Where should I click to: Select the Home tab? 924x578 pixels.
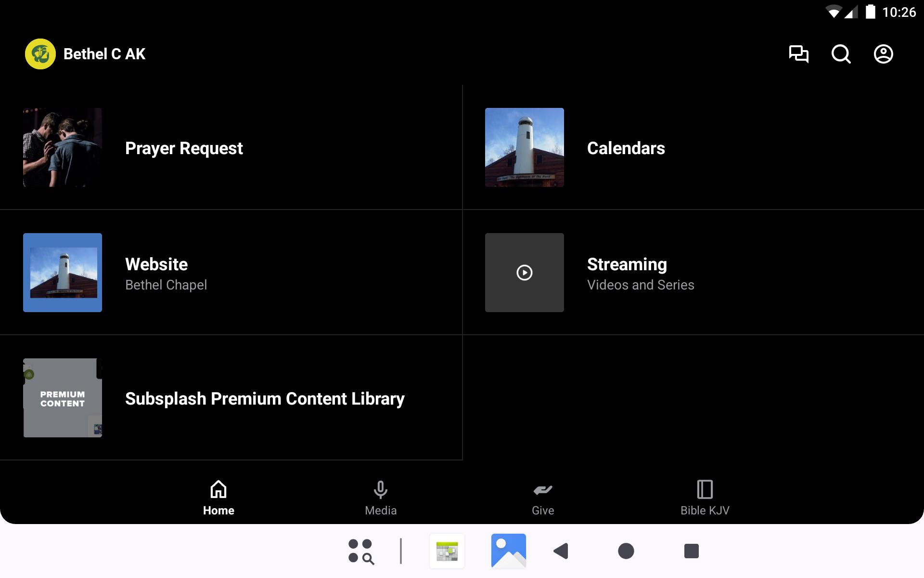click(x=218, y=499)
